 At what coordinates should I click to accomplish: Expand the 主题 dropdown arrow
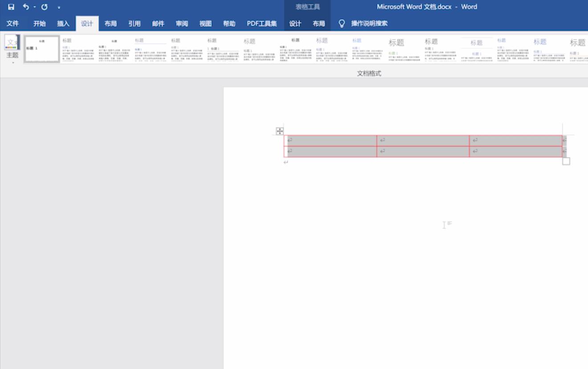coord(13,63)
